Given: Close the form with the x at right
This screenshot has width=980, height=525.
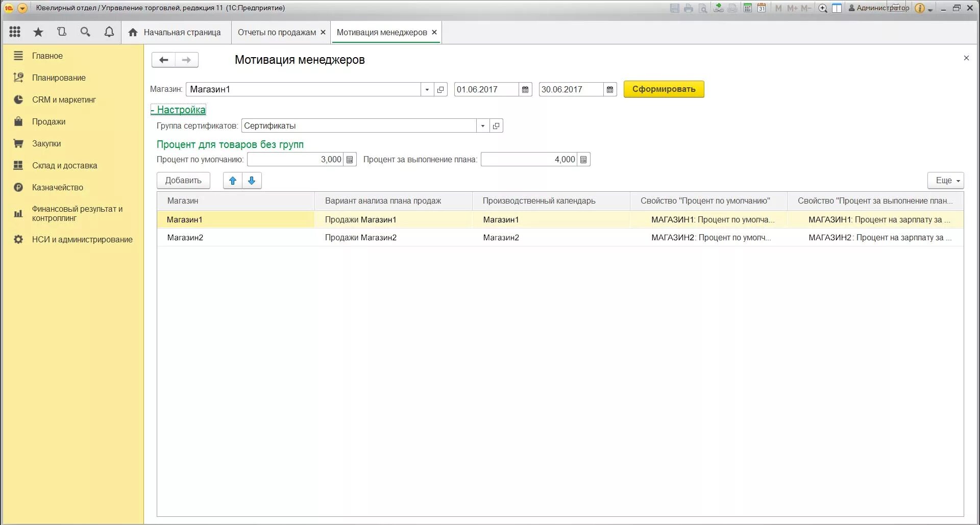Looking at the screenshot, I should pos(966,58).
